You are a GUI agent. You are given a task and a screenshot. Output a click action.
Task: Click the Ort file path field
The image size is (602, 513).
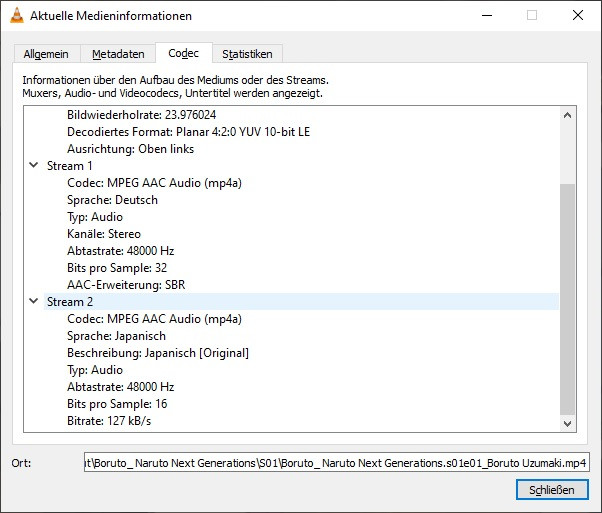336,463
